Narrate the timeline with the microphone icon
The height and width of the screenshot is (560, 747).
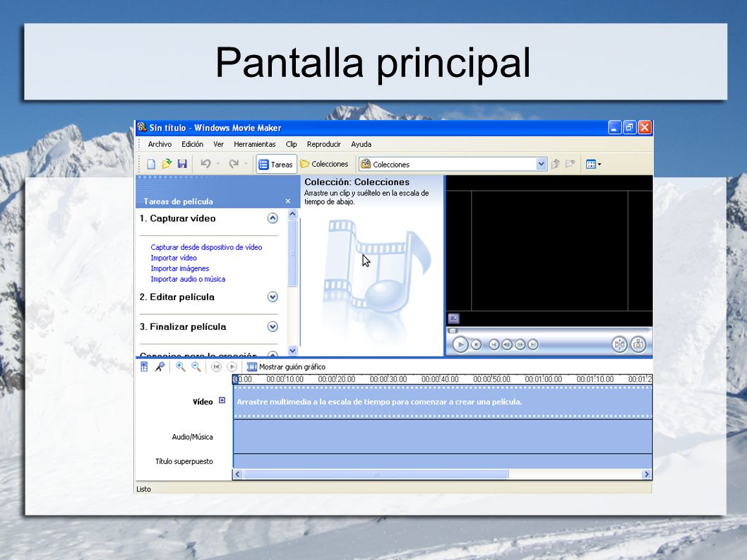coord(160,367)
